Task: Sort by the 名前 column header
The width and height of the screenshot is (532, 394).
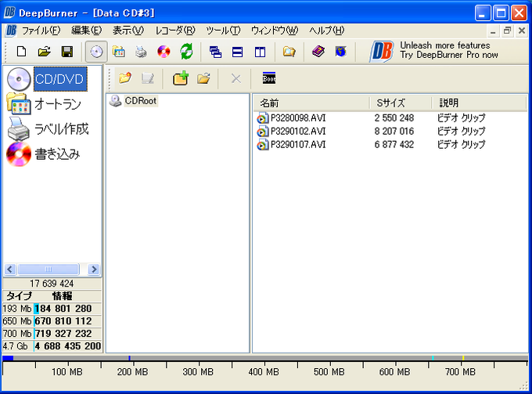Action: (311, 103)
